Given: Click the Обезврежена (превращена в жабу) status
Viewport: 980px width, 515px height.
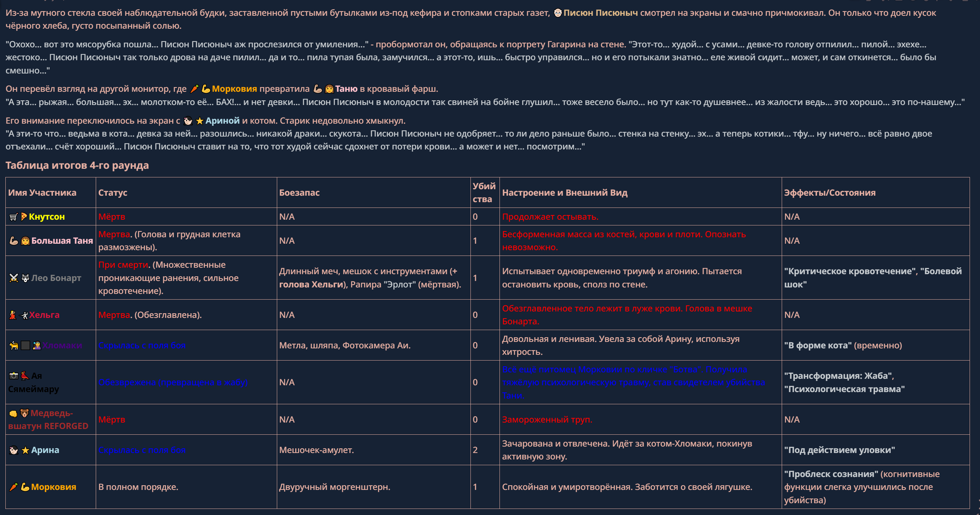Looking at the screenshot, I should pos(173,382).
